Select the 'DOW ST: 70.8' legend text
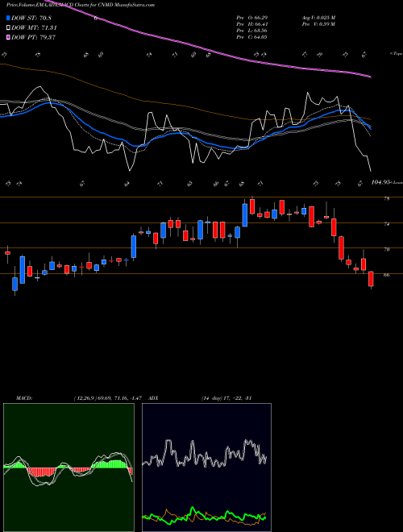Viewport: 403px width, 532px height. (31, 18)
